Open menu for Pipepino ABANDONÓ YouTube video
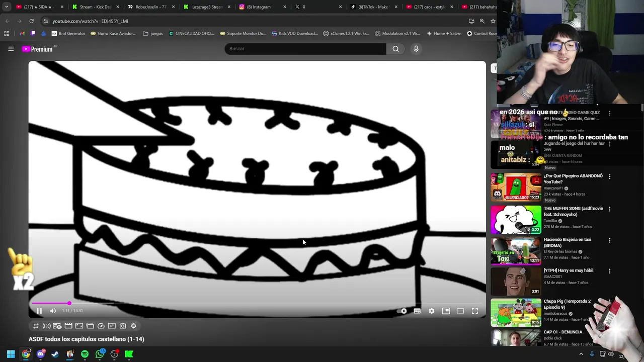Viewport: 644px width, 362px height. pyautogui.click(x=609, y=176)
